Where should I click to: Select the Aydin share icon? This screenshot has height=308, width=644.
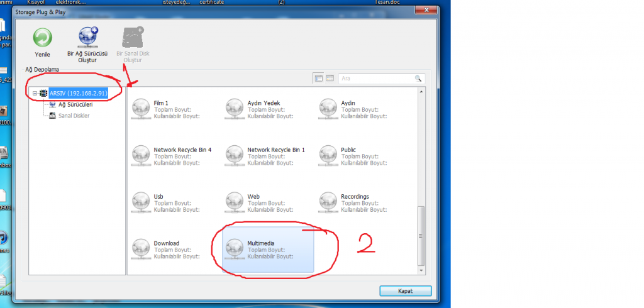pyautogui.click(x=328, y=109)
